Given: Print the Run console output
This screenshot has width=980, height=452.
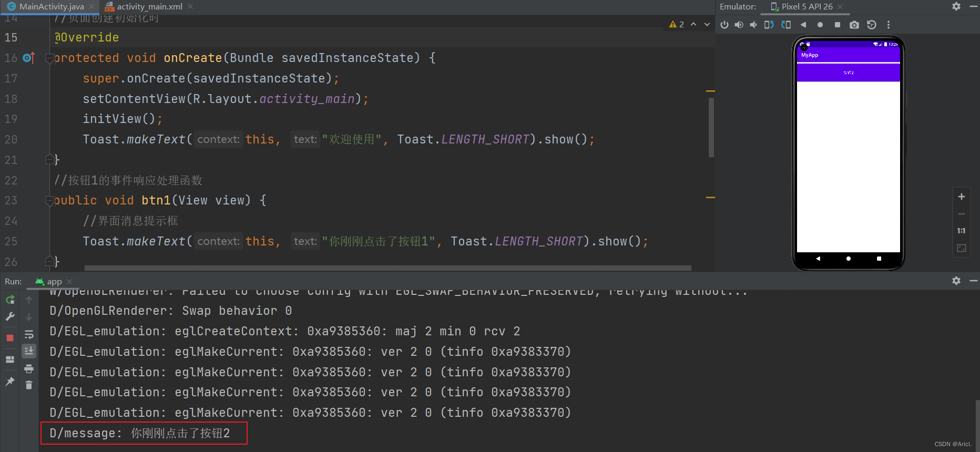Looking at the screenshot, I should pos(29,368).
